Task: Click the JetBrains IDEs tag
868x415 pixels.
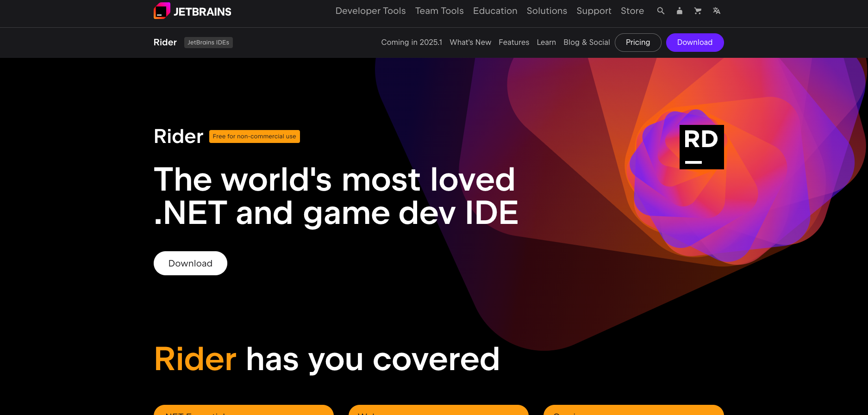Action: 208,42
